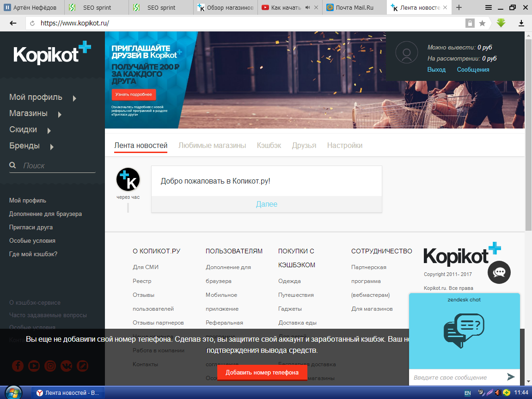Open the VK social icon
532x399 pixels.
tap(67, 365)
